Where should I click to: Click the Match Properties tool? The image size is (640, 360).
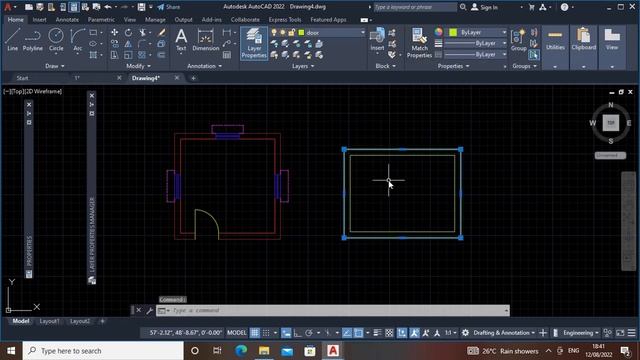click(419, 43)
